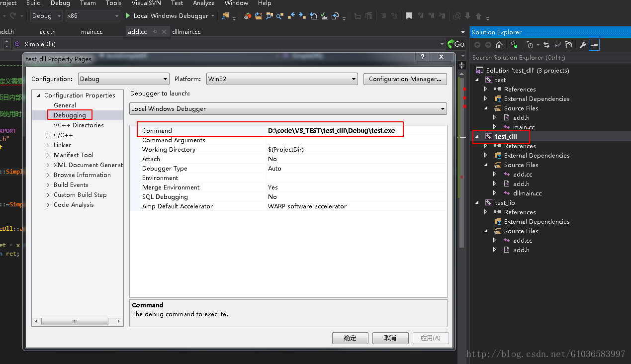Viewport: 631px width, 364px height.
Task: Click the Navigate Backward blue-arrow toolbar icon
Action: (x=291, y=16)
